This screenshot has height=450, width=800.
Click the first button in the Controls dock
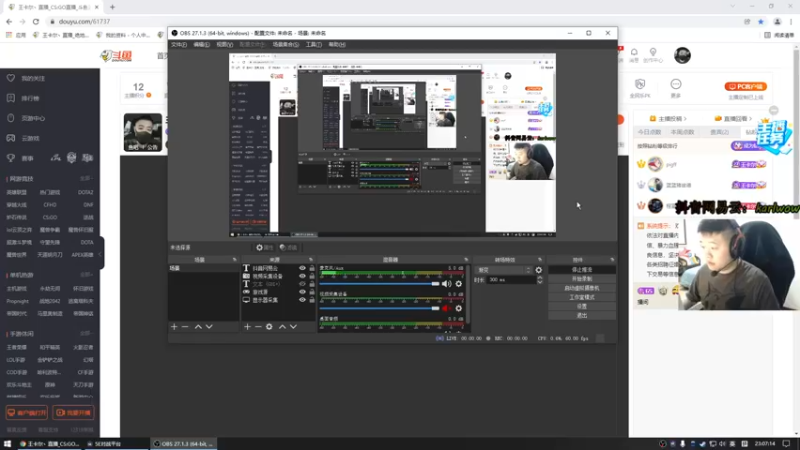[x=582, y=269]
